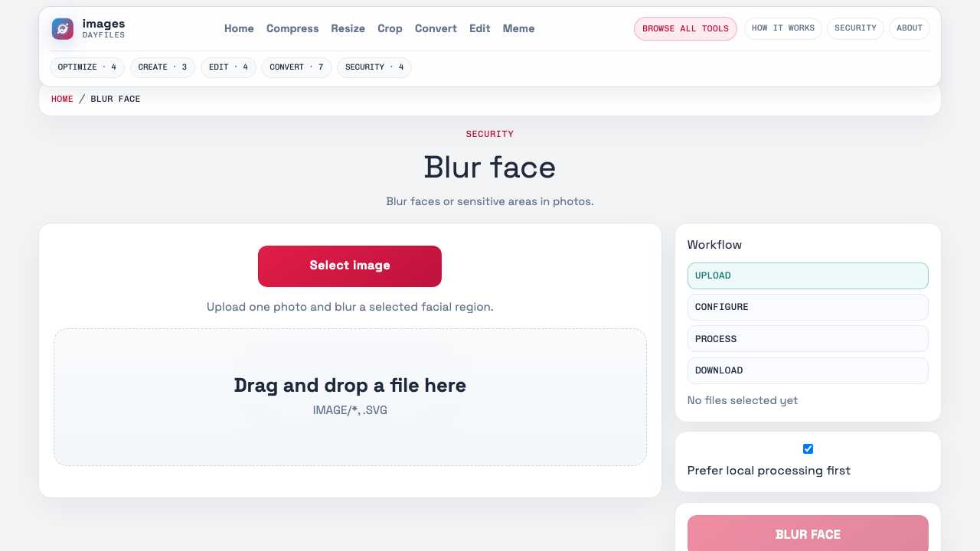Open the Meme menu item

[518, 28]
